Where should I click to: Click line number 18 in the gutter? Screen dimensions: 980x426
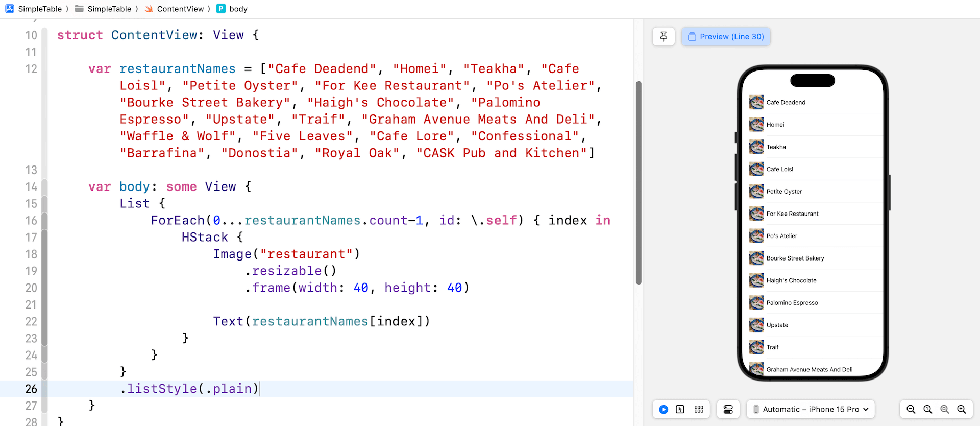31,254
